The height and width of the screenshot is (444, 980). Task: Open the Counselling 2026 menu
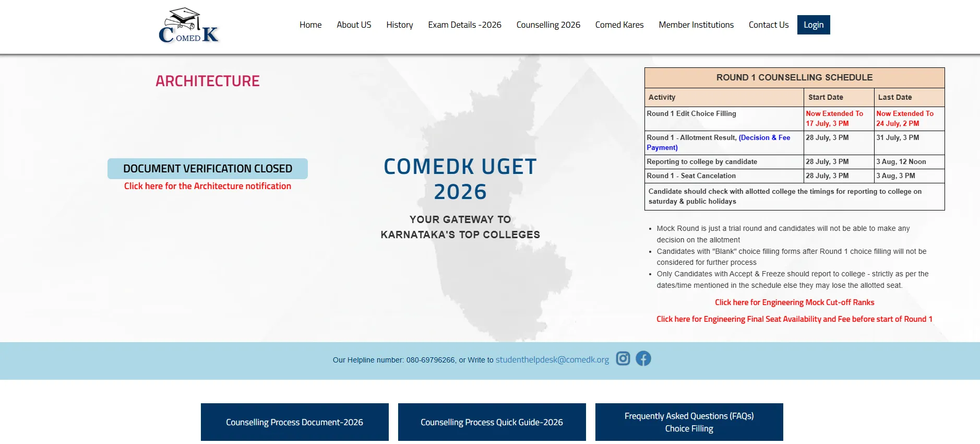[x=548, y=25]
